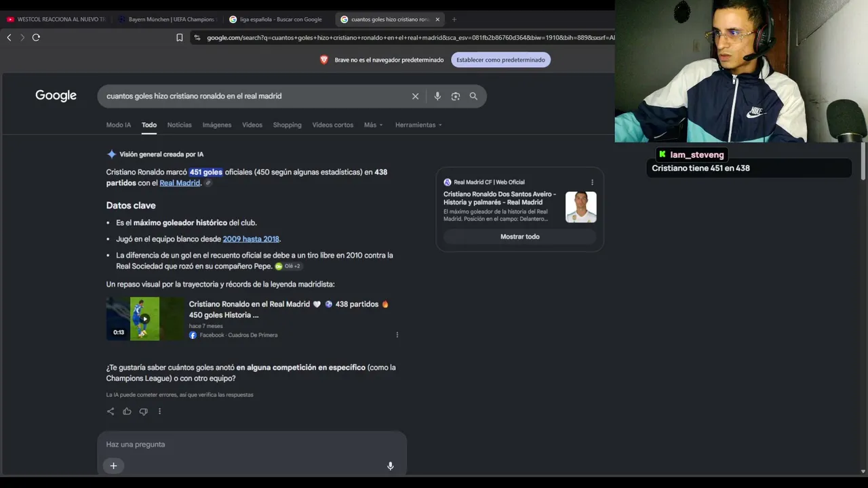Switch to Modo IA tab
This screenshot has height=488, width=868.
tap(119, 125)
